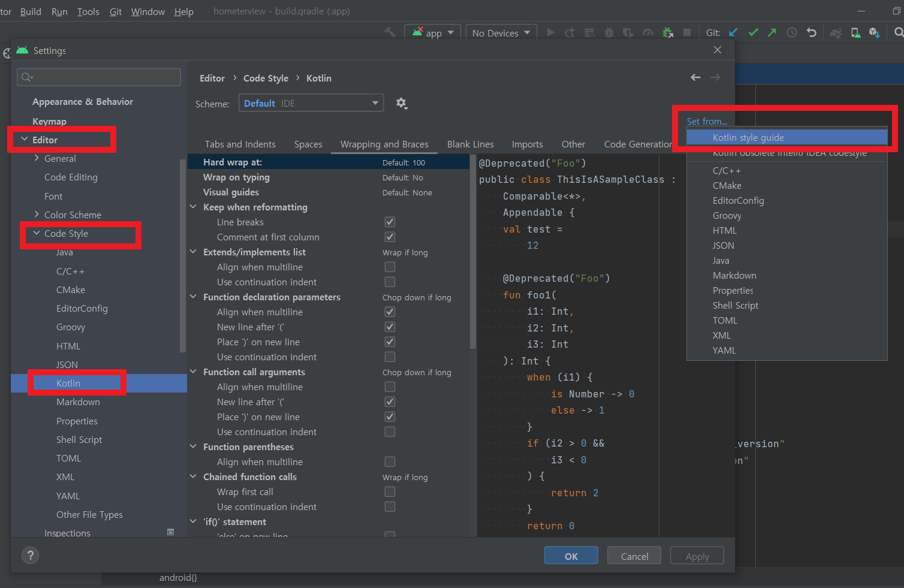This screenshot has height=588, width=904.
Task: Click the wrapping options list scrollbar
Action: (473, 252)
